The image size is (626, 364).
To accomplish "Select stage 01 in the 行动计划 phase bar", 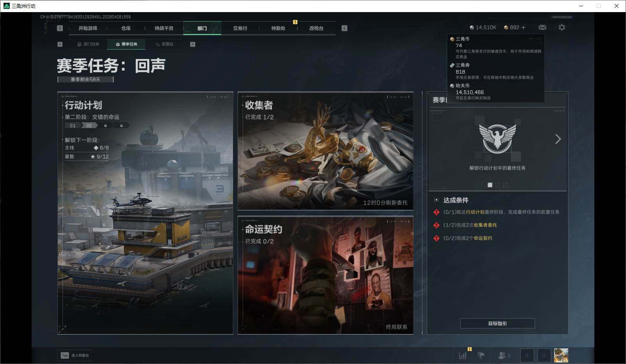I will (72, 125).
